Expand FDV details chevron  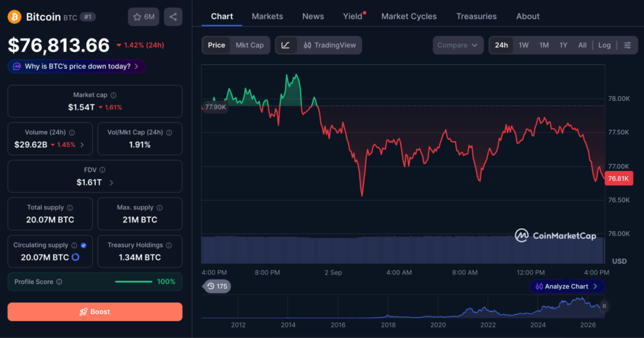pos(111,183)
